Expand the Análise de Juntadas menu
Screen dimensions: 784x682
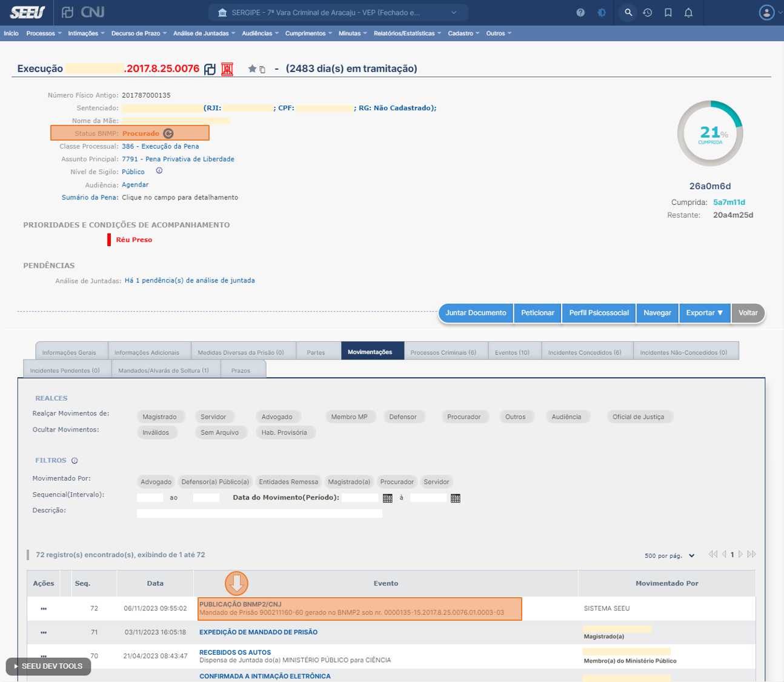(x=204, y=33)
